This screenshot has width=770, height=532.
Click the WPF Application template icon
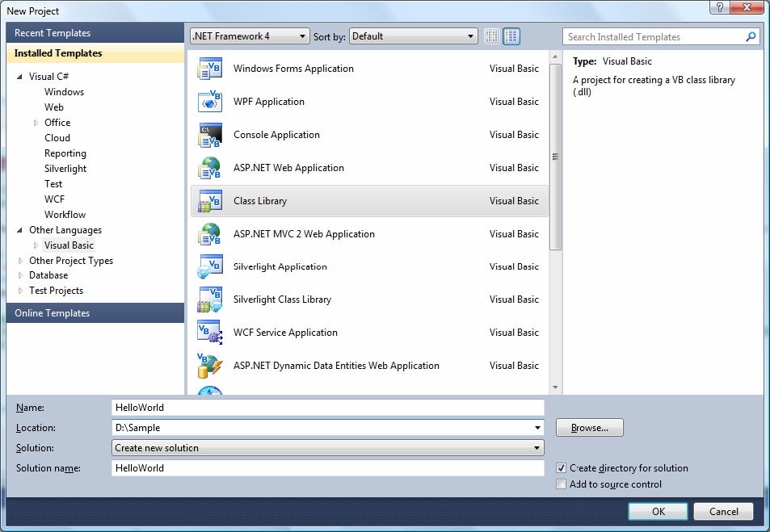pyautogui.click(x=210, y=102)
